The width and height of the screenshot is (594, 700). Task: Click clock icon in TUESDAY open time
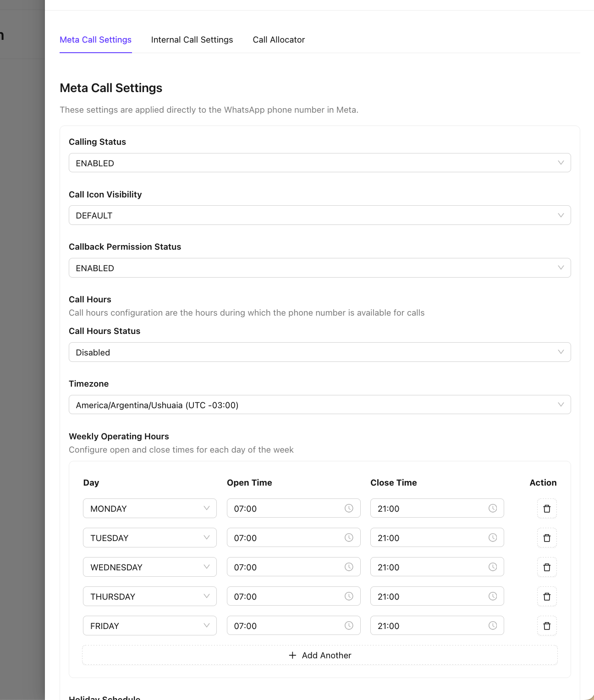[349, 537]
